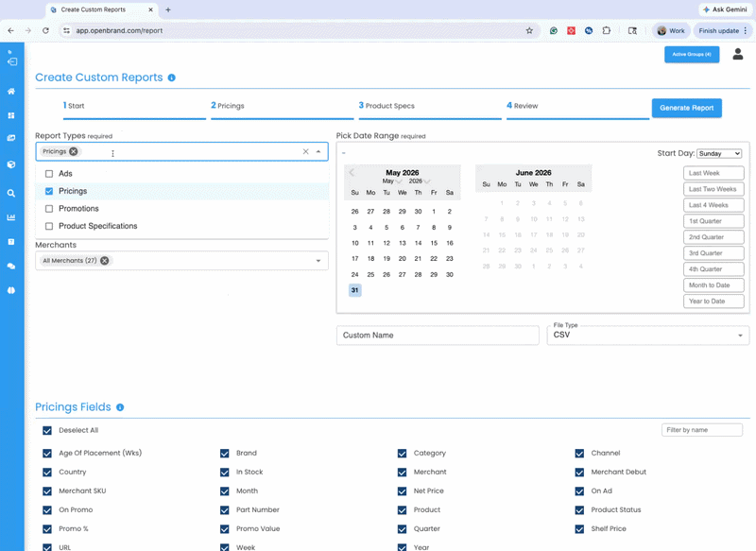Click browser back arrow
The height and width of the screenshot is (551, 756).
click(x=10, y=30)
